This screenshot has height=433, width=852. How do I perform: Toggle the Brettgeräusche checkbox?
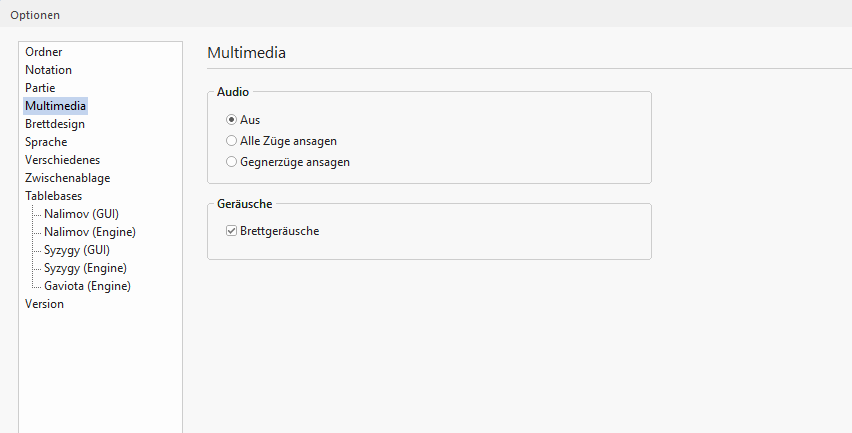click(232, 231)
